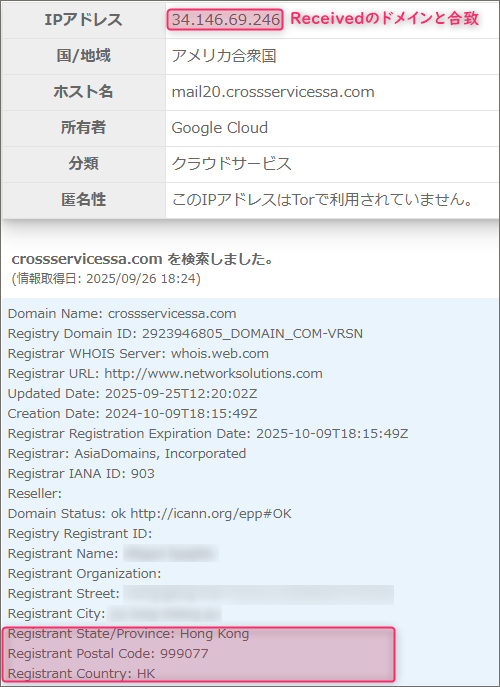
Task: Click the crossservicessa.com search result heading
Action: point(142,259)
